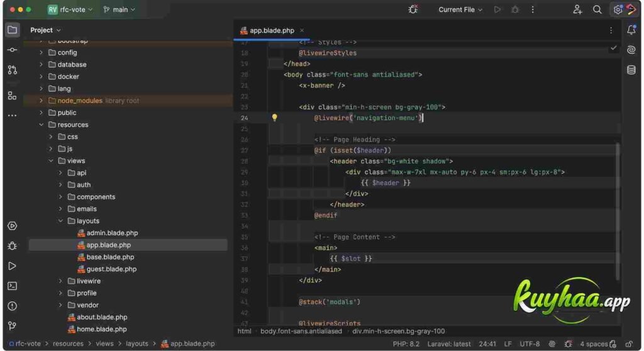Screen dimensions: 644x351
Task: Click div.min-h-screen.bg-gray-100 breadcrumb
Action: click(x=398, y=331)
